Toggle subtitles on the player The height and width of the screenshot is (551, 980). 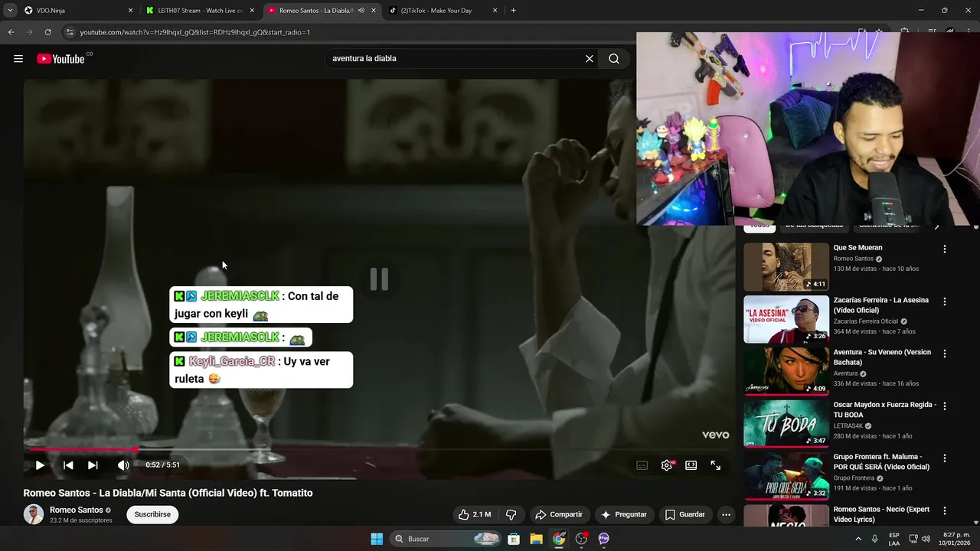click(x=642, y=465)
